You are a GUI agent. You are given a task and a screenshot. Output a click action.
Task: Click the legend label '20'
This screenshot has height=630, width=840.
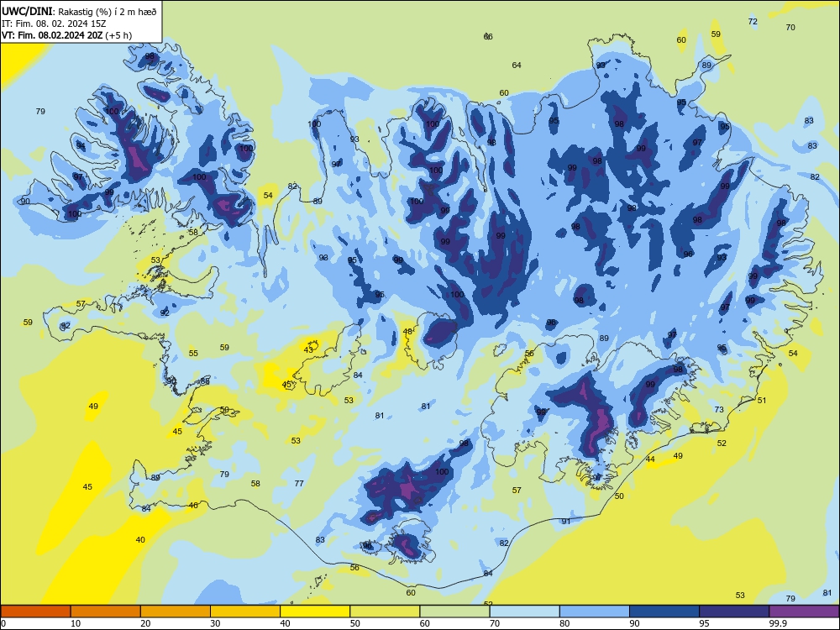[145, 623]
